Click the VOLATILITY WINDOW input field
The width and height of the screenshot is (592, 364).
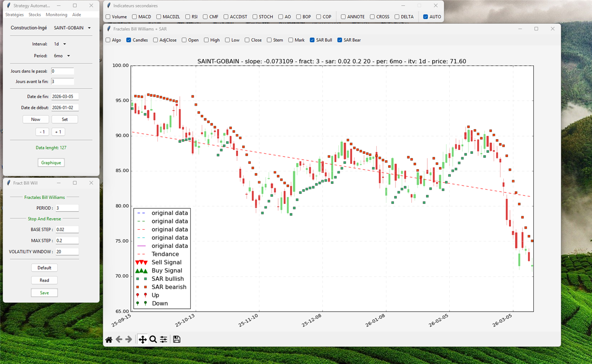pos(67,252)
